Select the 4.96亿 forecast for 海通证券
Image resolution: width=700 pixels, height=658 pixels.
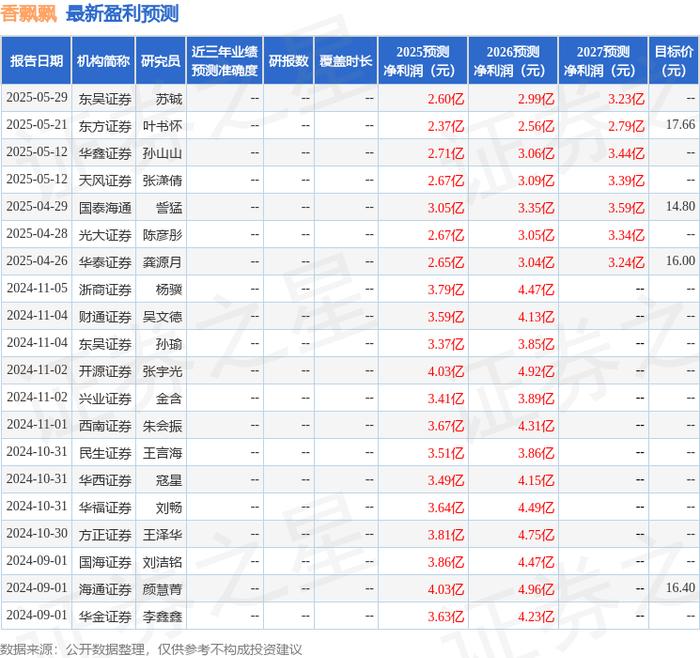click(x=536, y=589)
